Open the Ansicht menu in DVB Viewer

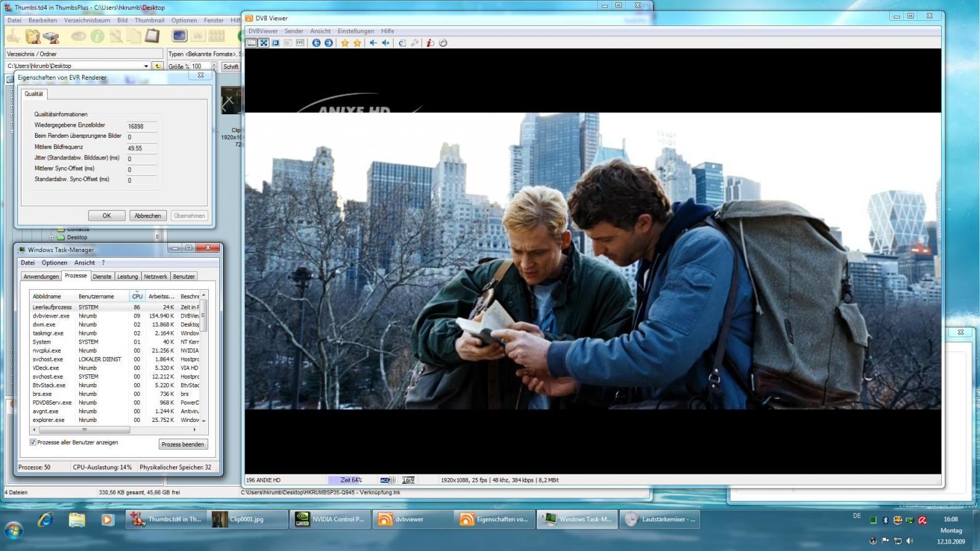[320, 31]
